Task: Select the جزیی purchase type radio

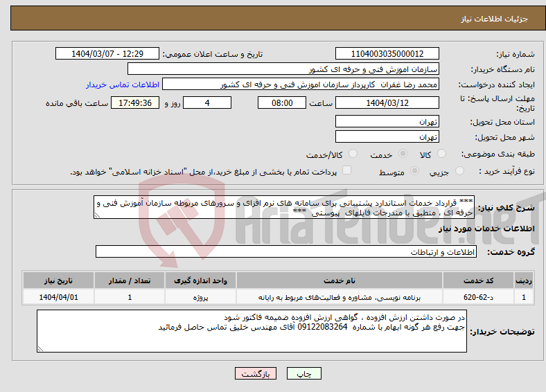Action: coord(459,171)
